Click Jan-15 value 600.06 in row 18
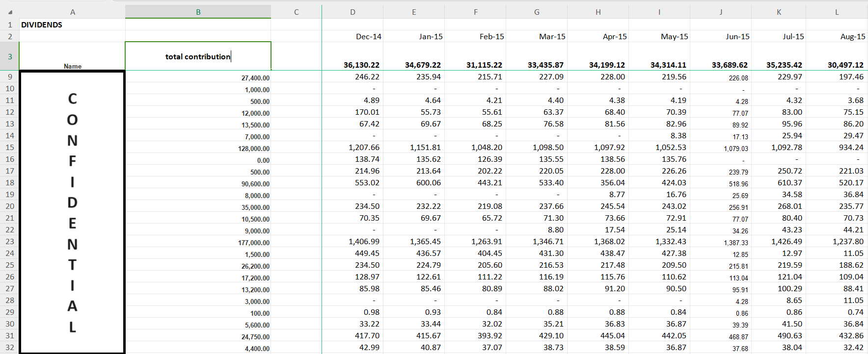The image size is (868, 354). [x=414, y=182]
